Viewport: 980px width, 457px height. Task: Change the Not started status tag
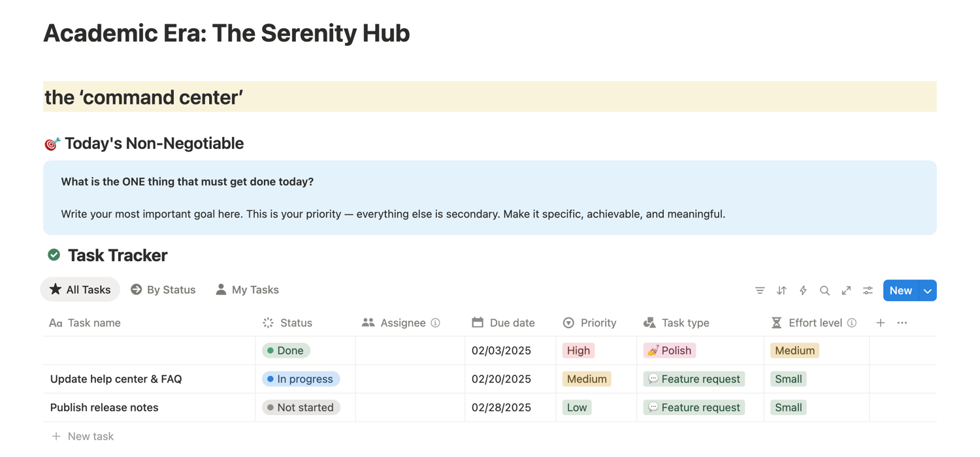tap(301, 407)
